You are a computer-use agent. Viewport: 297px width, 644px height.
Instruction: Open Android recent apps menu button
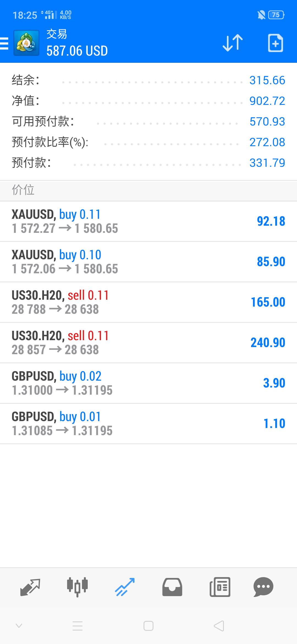coord(78,626)
